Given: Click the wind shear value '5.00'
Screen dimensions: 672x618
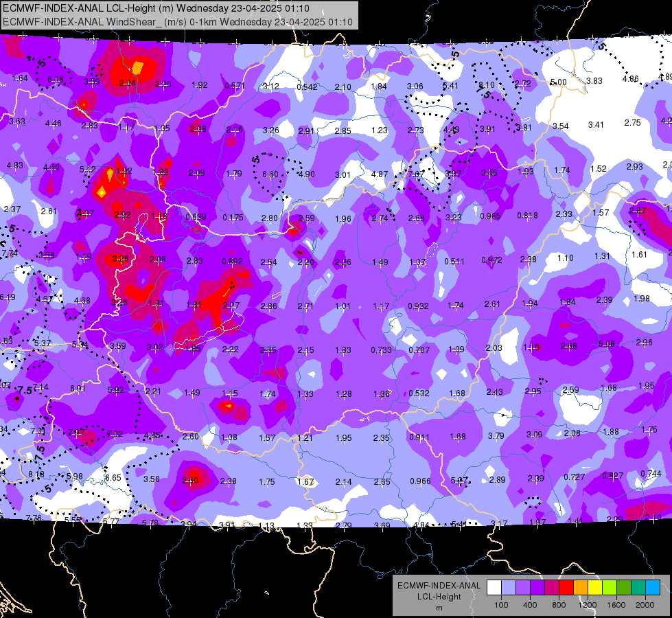Looking at the screenshot, I should click(559, 82).
